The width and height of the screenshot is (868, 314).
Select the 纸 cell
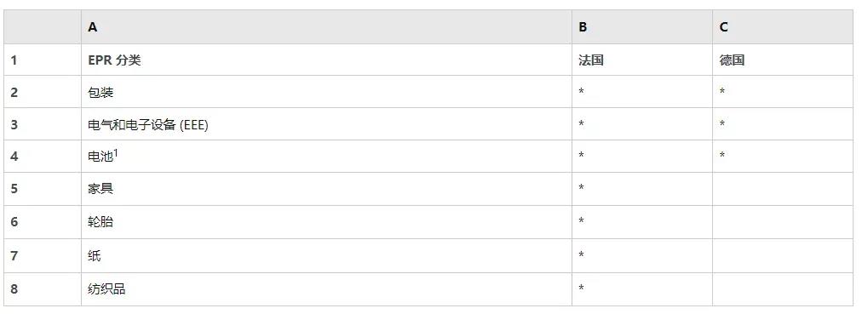pyautogui.click(x=326, y=255)
